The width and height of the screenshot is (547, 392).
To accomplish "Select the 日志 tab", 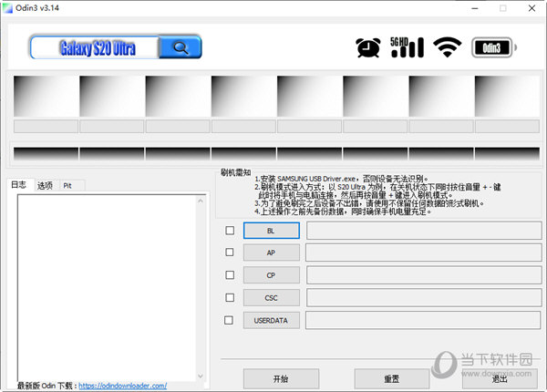I will (x=18, y=185).
